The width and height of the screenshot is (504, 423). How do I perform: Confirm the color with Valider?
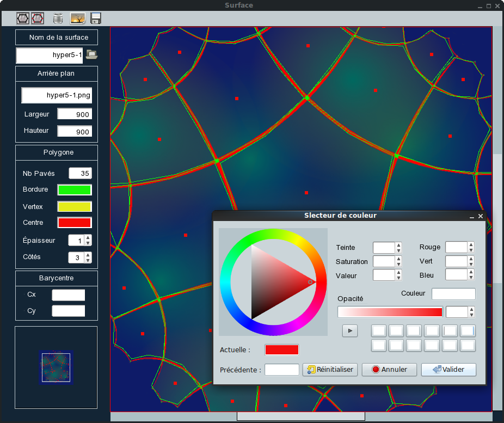448,370
